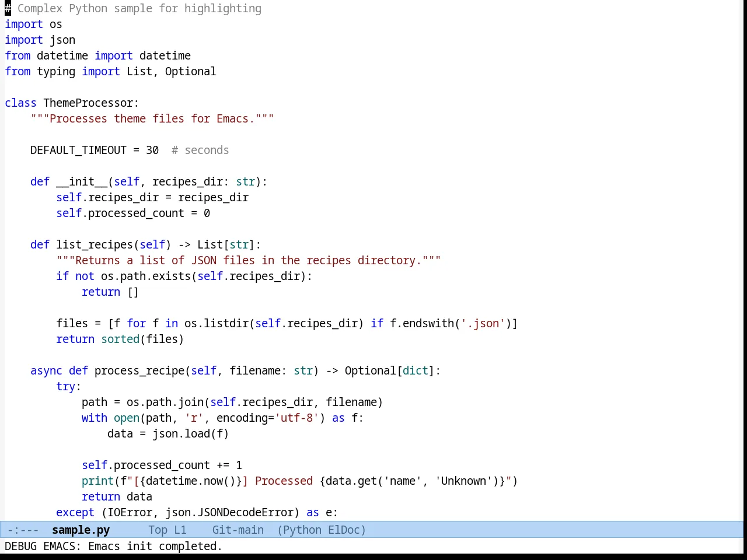This screenshot has width=747, height=560.
Task: Click the '.json' string literal
Action: pyautogui.click(x=483, y=323)
